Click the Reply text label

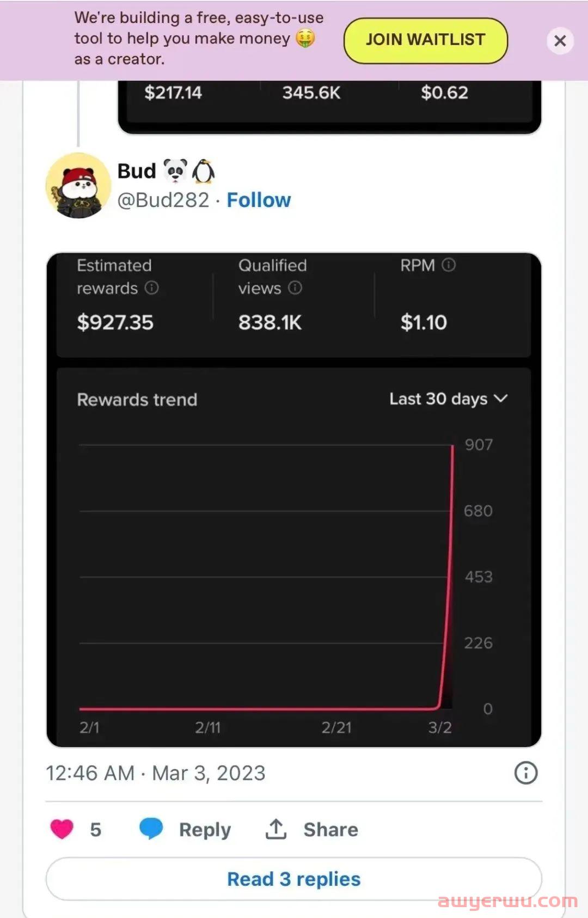point(205,830)
